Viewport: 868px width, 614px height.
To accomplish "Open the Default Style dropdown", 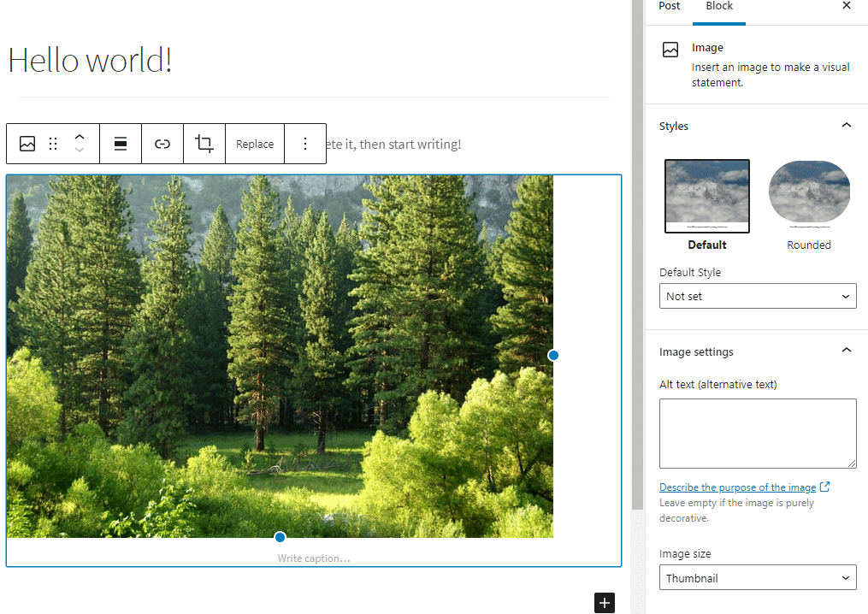I will point(758,296).
